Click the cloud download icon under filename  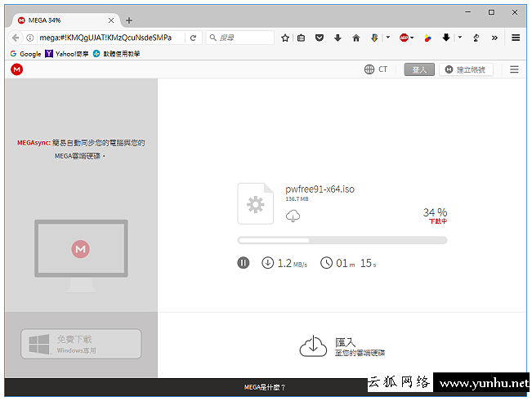click(x=293, y=216)
